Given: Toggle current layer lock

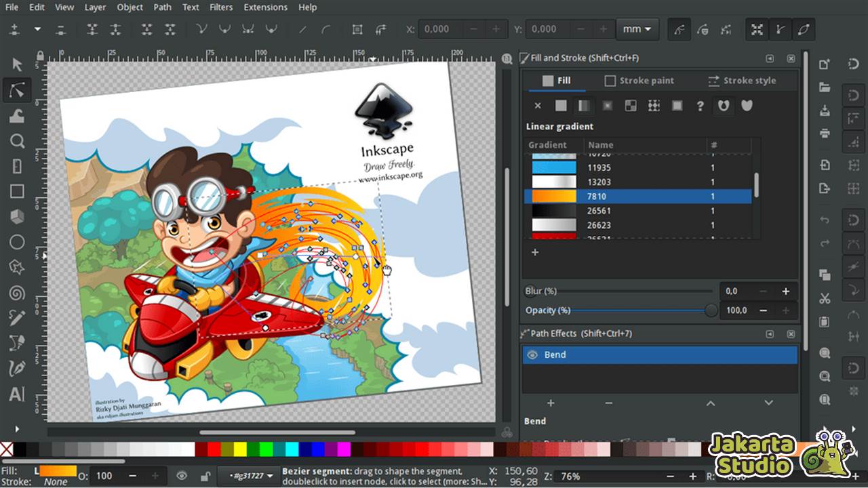Looking at the screenshot, I should click(x=204, y=476).
